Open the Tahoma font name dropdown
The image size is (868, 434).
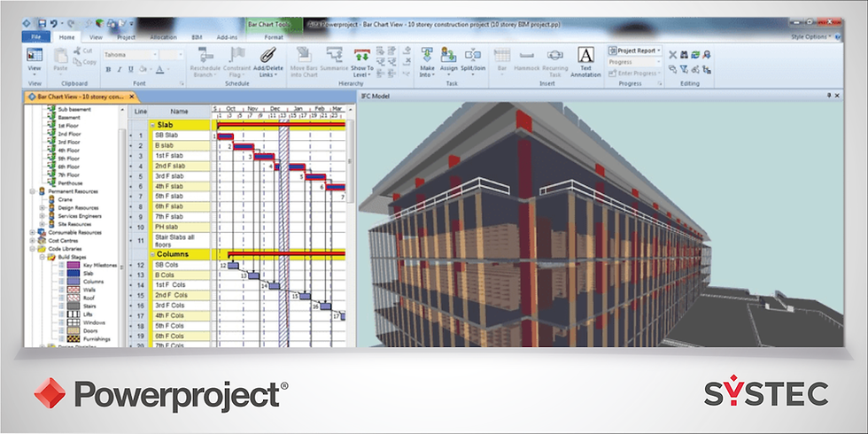click(x=155, y=55)
